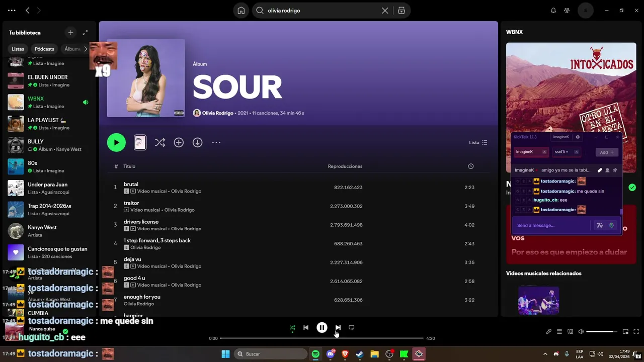The height and width of the screenshot is (362, 644).
Task: Play the SOUR album
Action: (x=116, y=142)
